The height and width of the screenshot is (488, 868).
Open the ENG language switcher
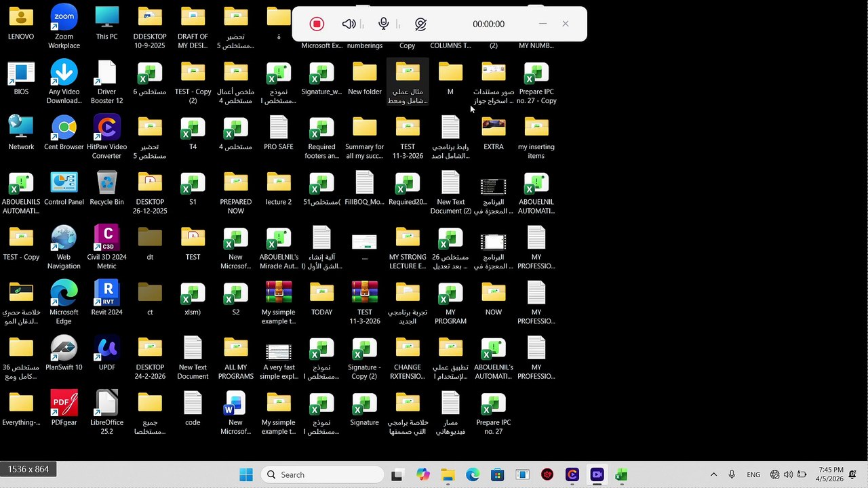pos(753,474)
